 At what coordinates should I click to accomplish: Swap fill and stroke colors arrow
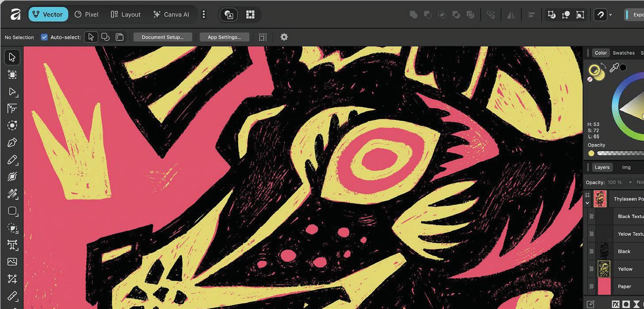tap(603, 65)
